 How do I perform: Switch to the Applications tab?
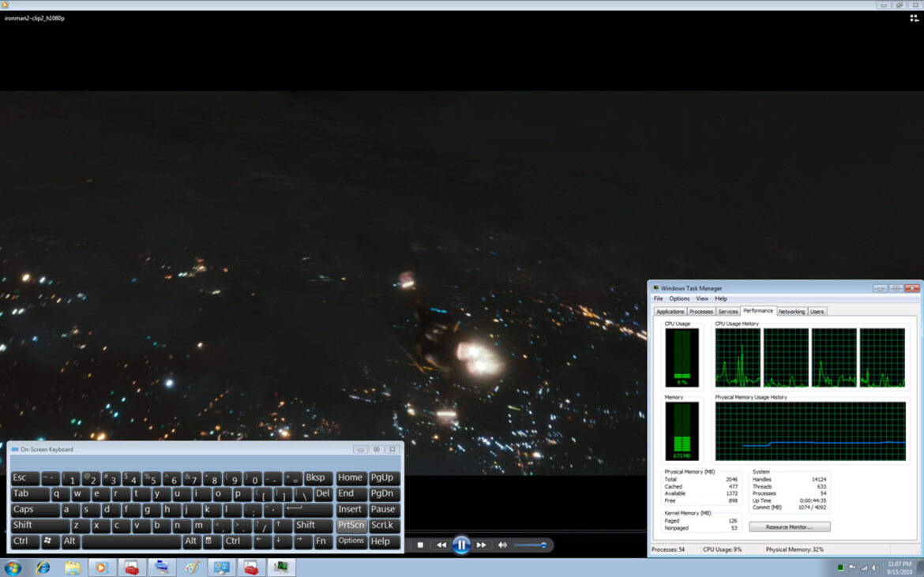coord(670,312)
